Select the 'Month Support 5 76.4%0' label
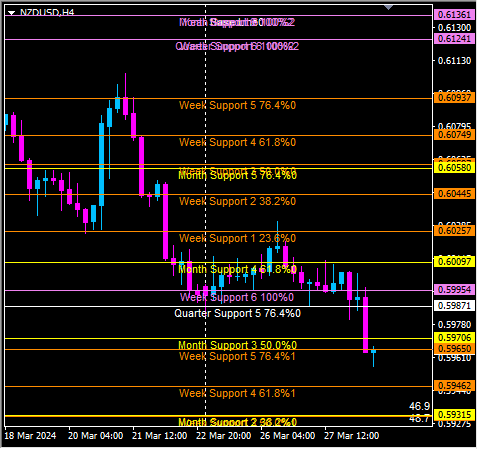 pyautogui.click(x=237, y=175)
